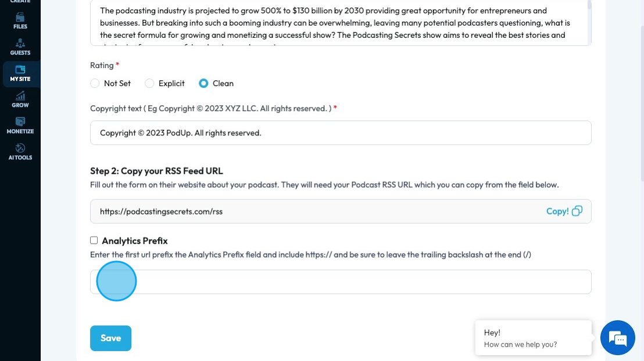644x361 pixels.
Task: Enable the Analytics Prefix checkbox
Action: tap(94, 240)
